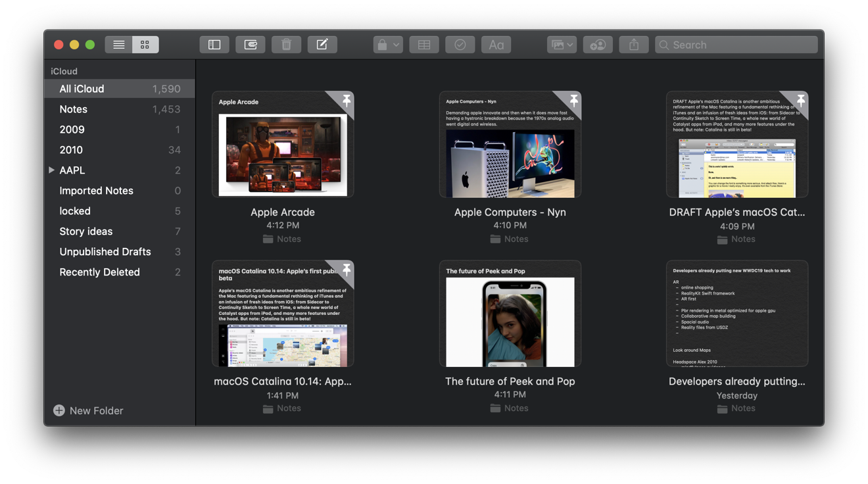The height and width of the screenshot is (484, 868).
Task: Open the lock note dropdown
Action: click(x=387, y=45)
